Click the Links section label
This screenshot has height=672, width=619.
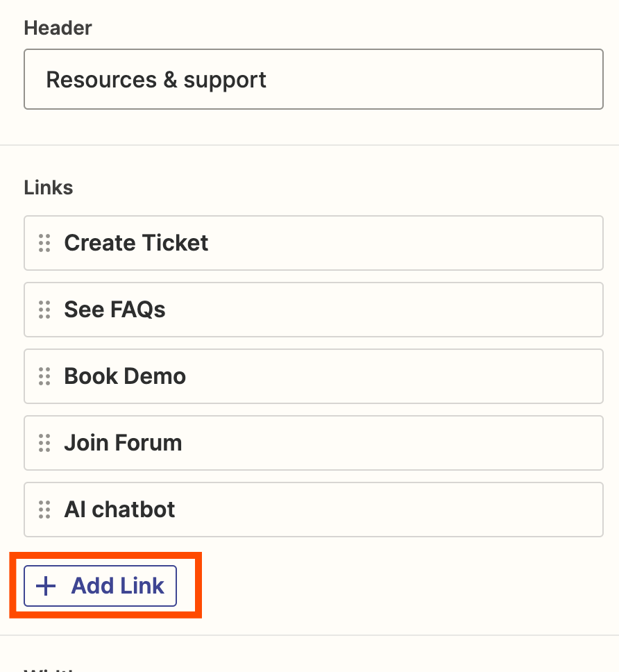point(49,187)
